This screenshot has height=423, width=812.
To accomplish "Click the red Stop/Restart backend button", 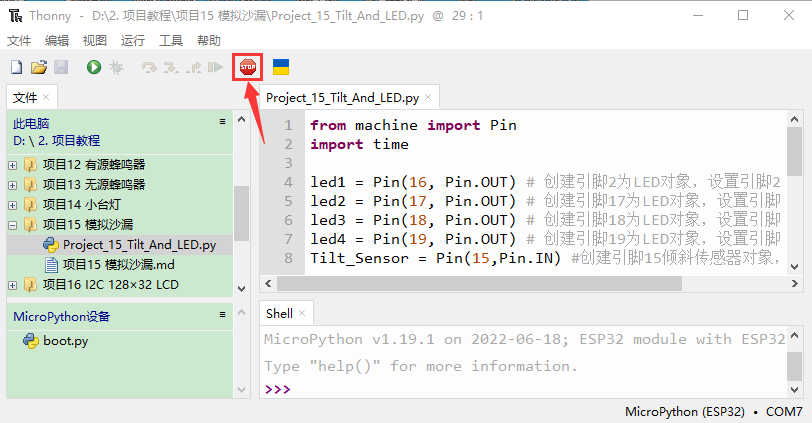I will pos(248,67).
